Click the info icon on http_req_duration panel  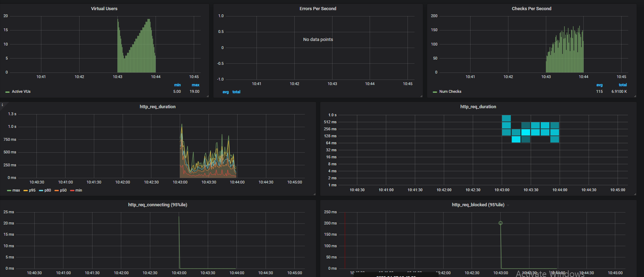(x=2, y=105)
